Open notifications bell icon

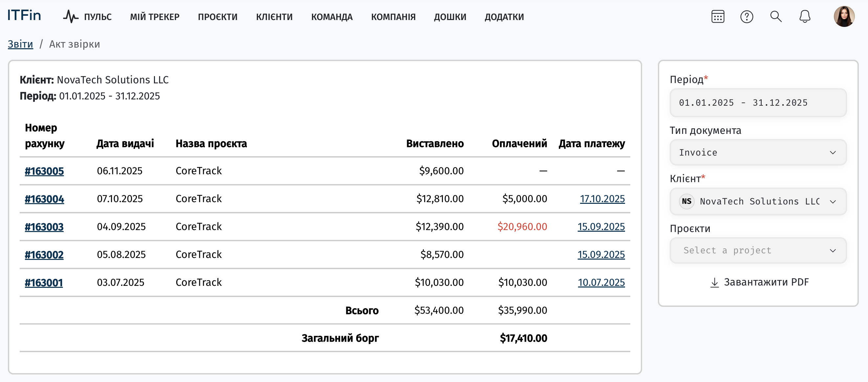click(805, 16)
